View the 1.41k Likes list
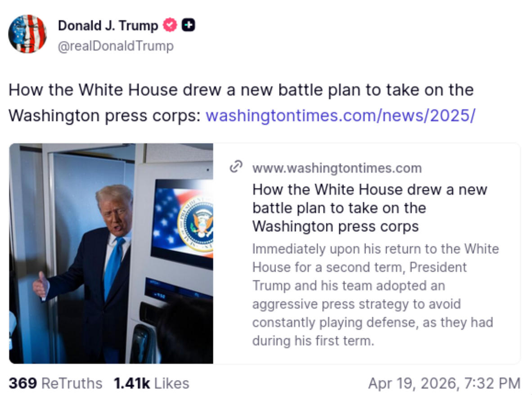 pyautogui.click(x=151, y=383)
